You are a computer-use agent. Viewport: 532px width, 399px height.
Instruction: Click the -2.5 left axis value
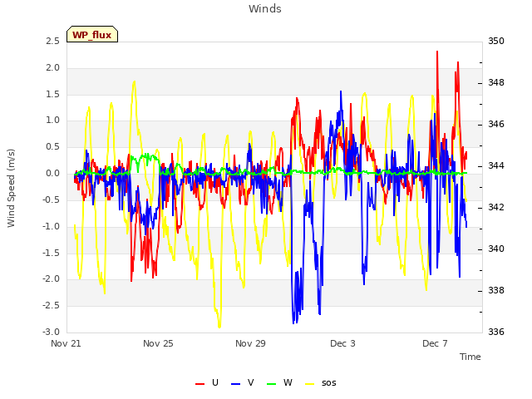click(x=51, y=305)
